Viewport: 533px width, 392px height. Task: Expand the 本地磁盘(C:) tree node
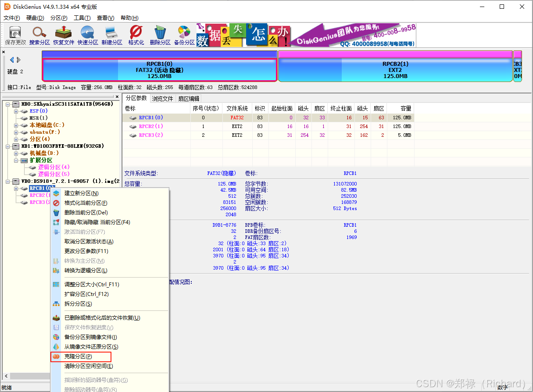click(16, 125)
